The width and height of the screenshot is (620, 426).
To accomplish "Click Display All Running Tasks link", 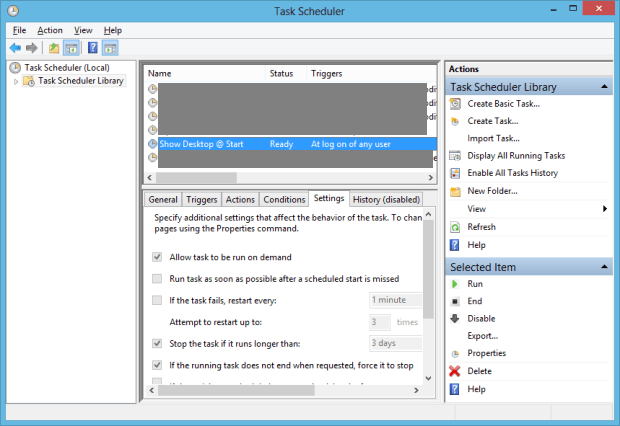I will click(x=516, y=156).
